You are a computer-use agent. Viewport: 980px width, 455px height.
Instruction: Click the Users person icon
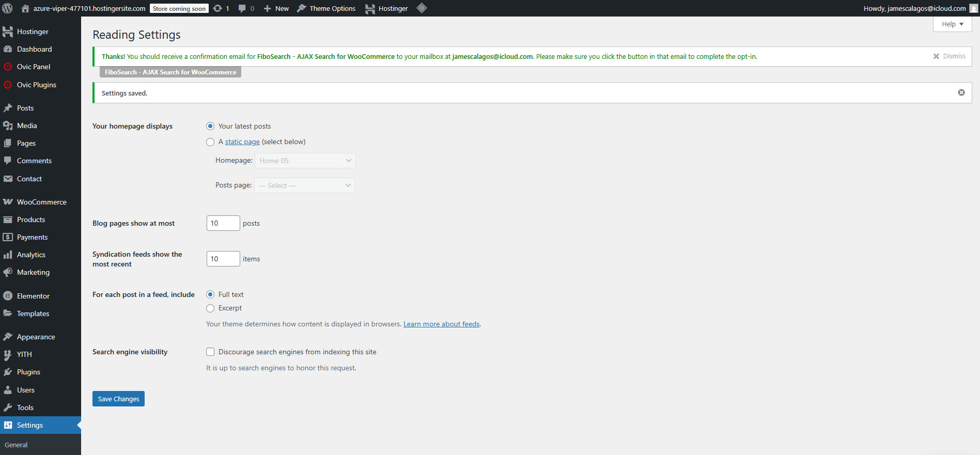coord(8,390)
